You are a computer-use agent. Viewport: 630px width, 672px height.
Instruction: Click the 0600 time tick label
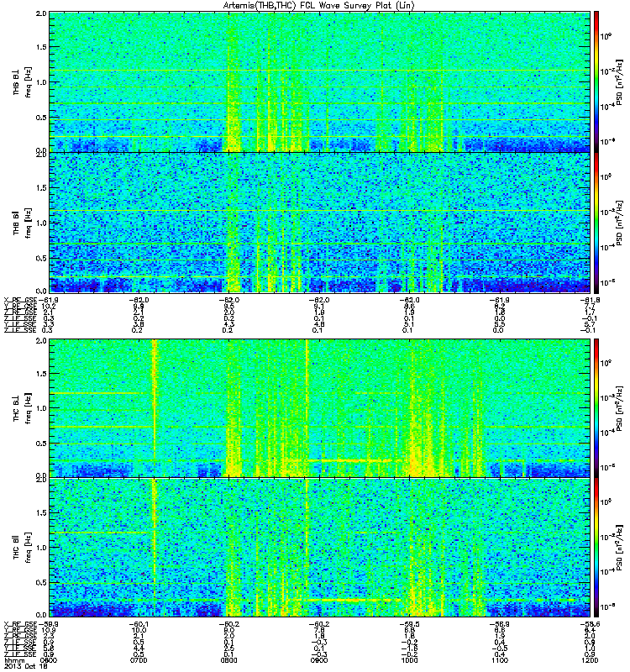pos(48,660)
